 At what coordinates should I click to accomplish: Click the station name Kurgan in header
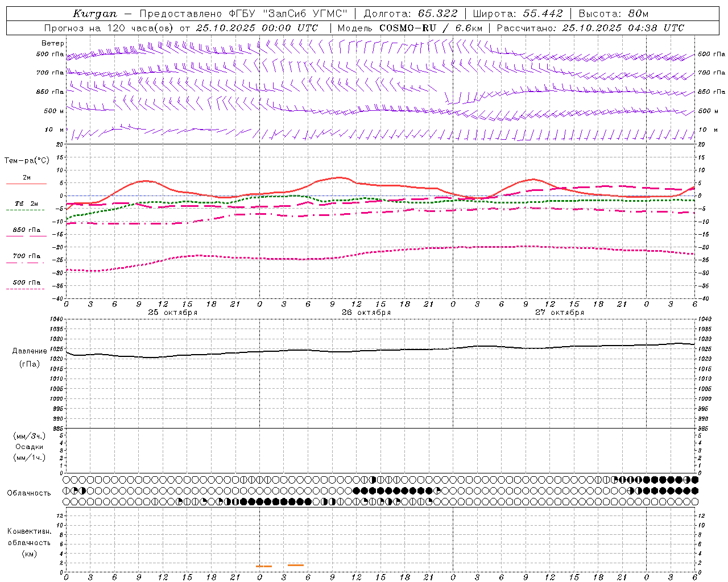95,14
